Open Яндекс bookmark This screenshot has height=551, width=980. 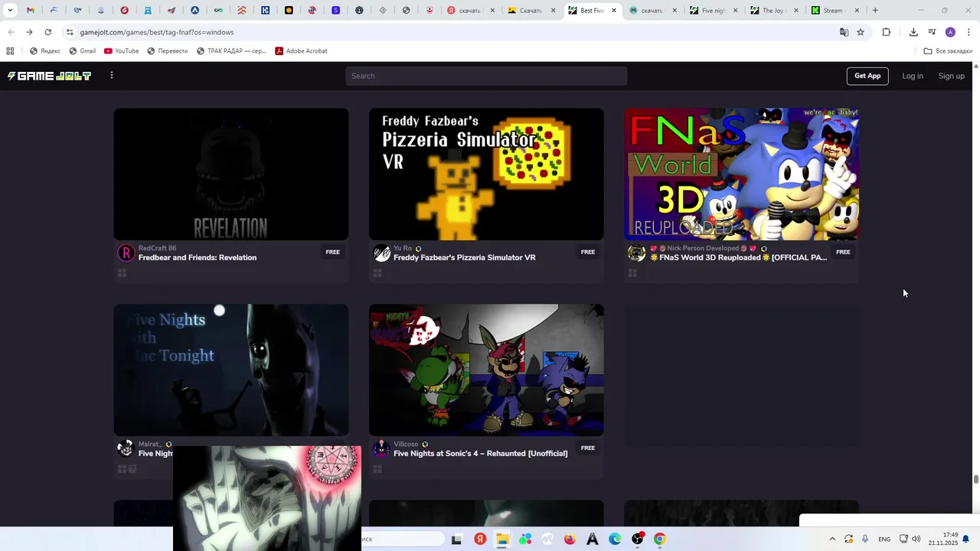click(45, 51)
